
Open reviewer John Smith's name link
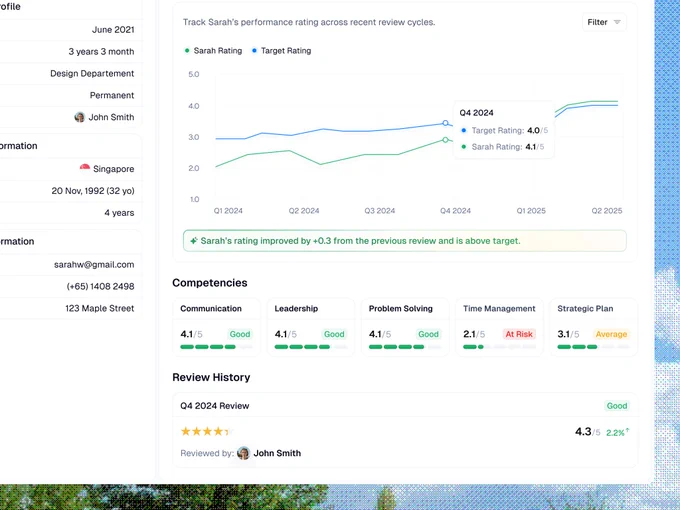point(277,453)
